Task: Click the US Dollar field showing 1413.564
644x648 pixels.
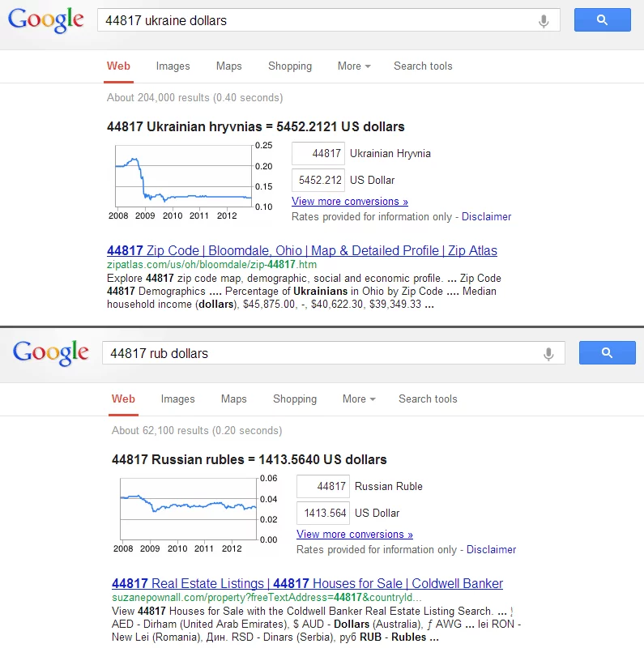Action: coord(323,514)
